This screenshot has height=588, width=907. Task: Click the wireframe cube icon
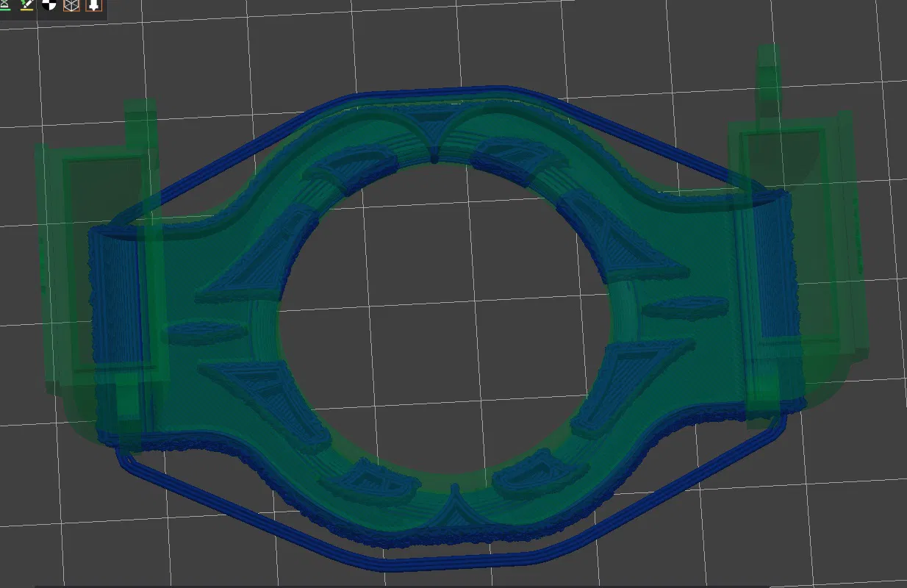[x=71, y=4]
